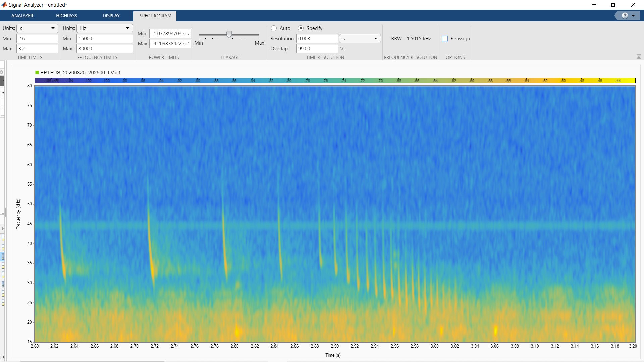The width and height of the screenshot is (644, 362).
Task: Click the power colorbar above the spectrogram
Action: click(335, 81)
